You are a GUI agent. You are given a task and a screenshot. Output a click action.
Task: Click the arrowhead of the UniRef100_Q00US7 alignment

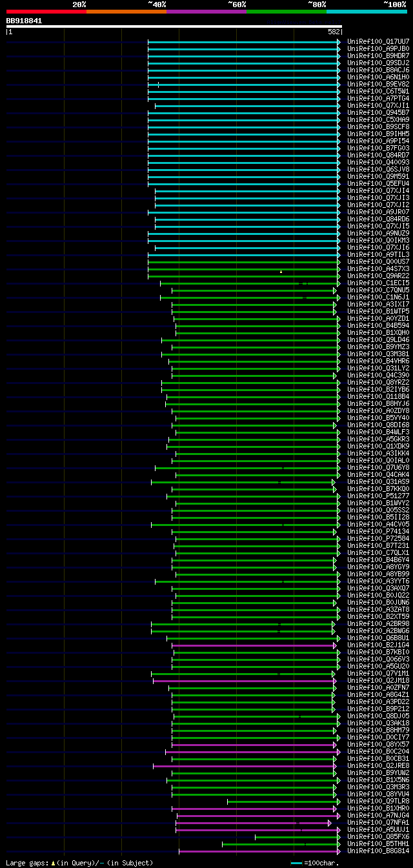pos(338,261)
